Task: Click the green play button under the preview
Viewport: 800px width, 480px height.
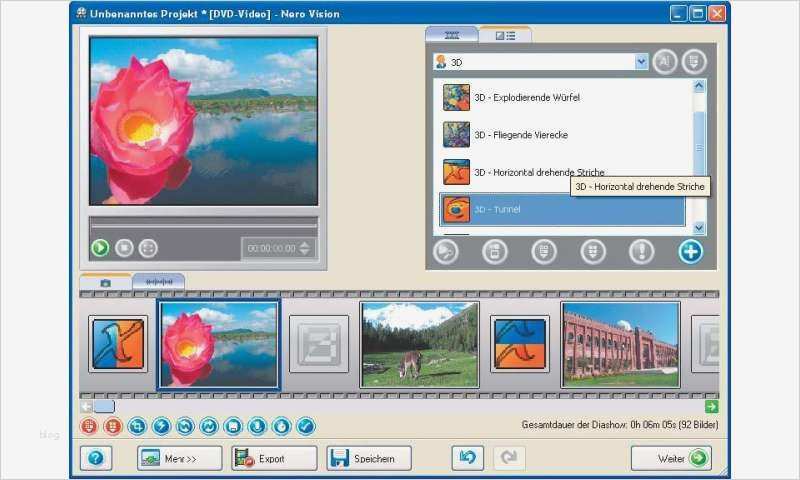Action: pyautogui.click(x=100, y=248)
